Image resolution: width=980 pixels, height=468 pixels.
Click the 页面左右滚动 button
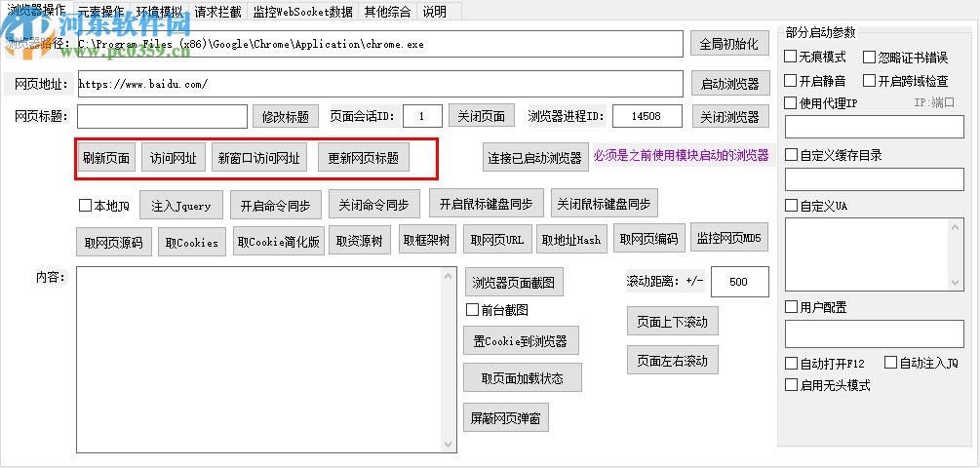tap(673, 360)
